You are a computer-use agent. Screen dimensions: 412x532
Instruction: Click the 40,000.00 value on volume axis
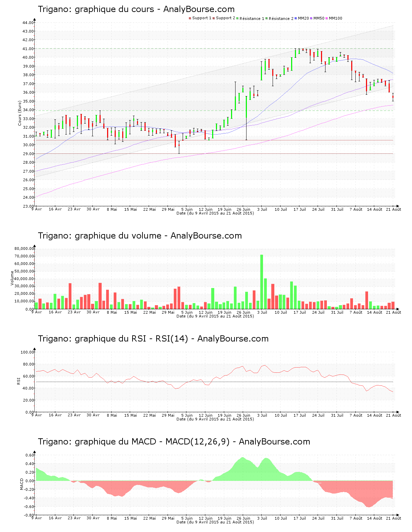(x=24, y=279)
